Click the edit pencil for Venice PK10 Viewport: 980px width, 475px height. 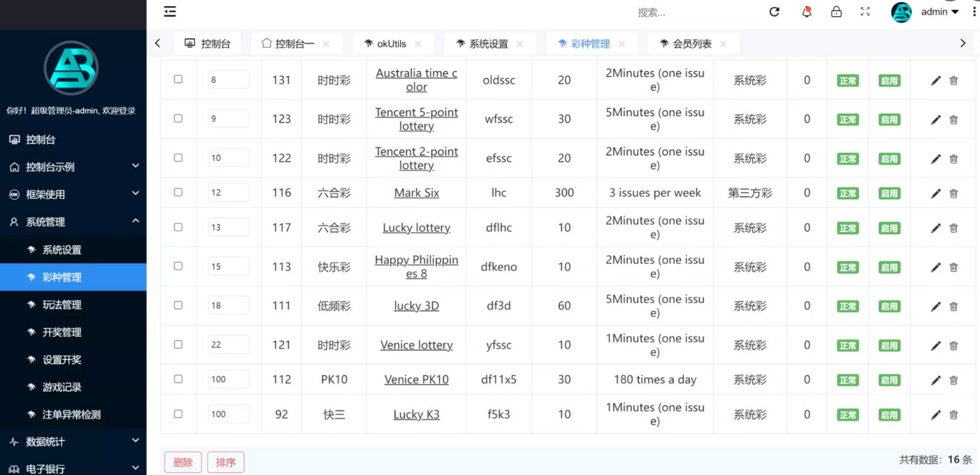coord(935,380)
